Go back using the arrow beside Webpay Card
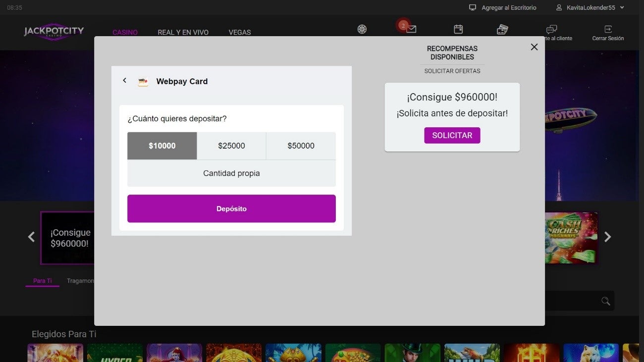 pos(124,80)
